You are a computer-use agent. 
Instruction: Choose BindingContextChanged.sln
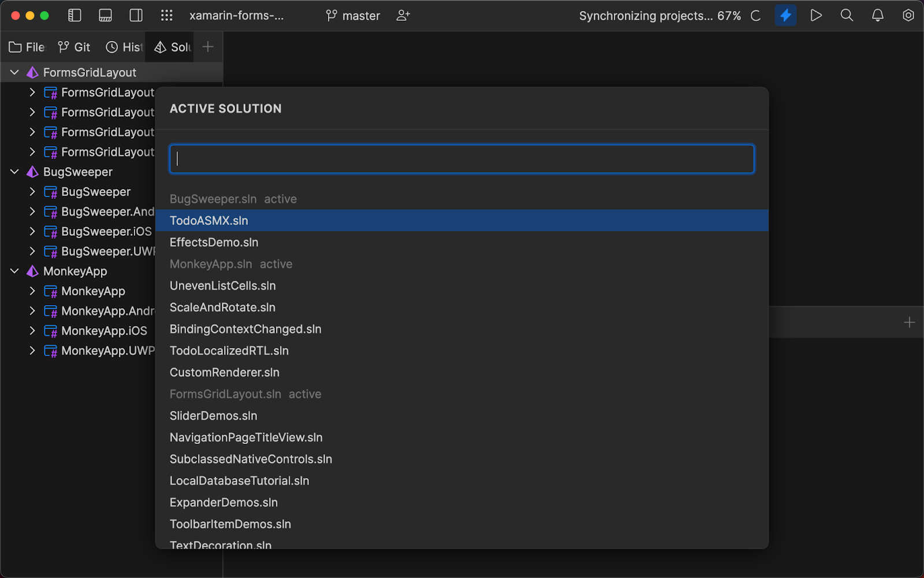pos(462,329)
